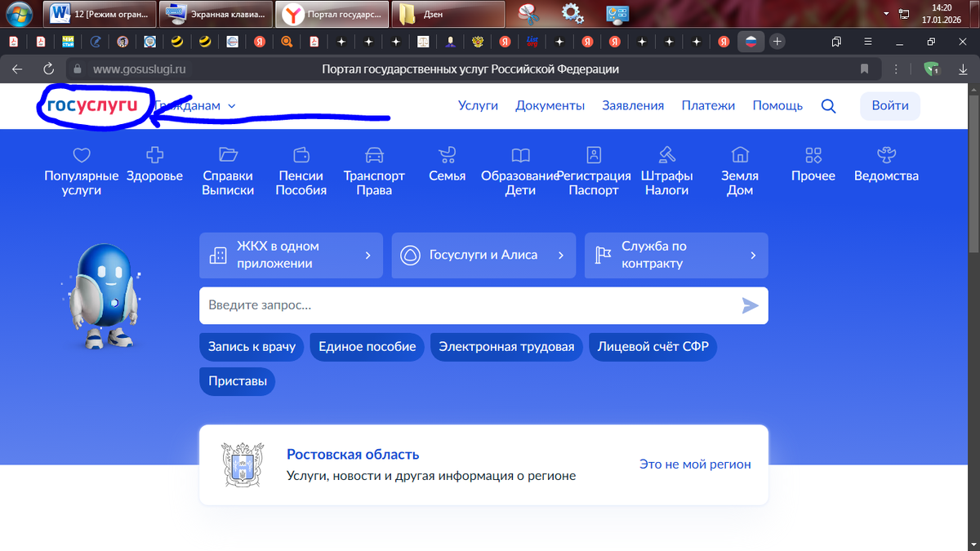This screenshot has width=980, height=551.
Task: Open the Услуги menu item
Action: coord(478,105)
